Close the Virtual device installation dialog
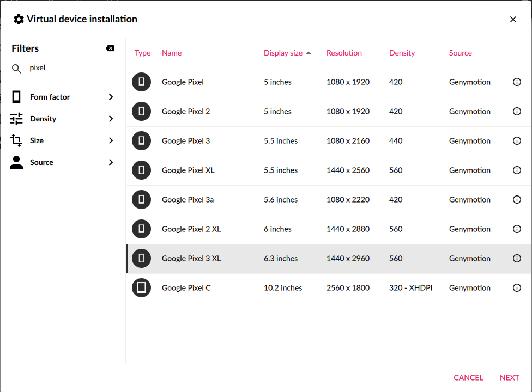 pos(513,20)
